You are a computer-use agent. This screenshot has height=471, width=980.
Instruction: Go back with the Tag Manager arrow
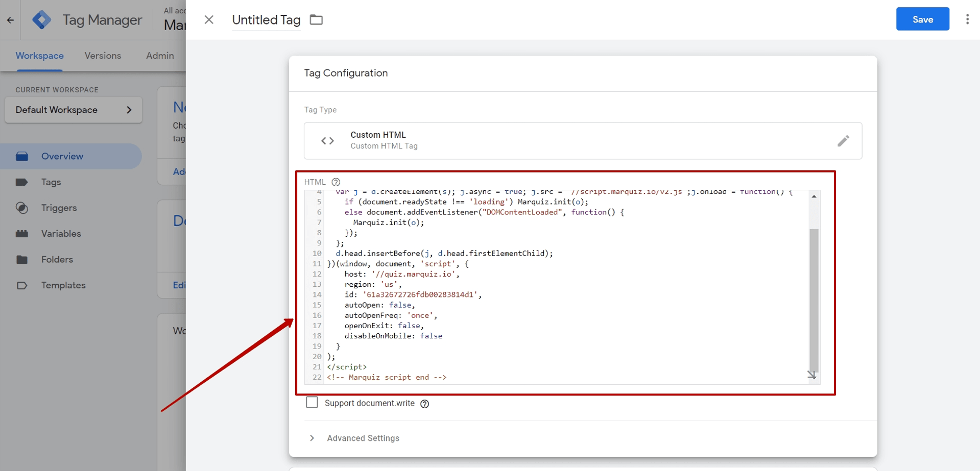coord(11,20)
